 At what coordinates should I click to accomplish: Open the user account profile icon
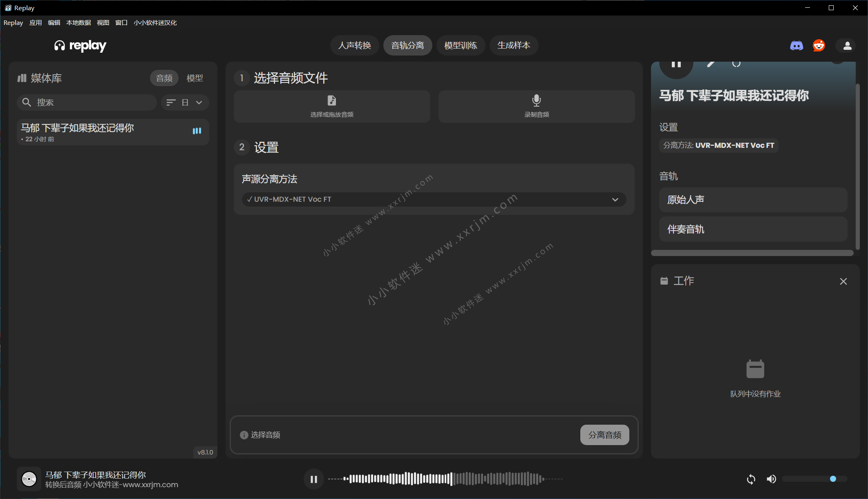pos(847,45)
